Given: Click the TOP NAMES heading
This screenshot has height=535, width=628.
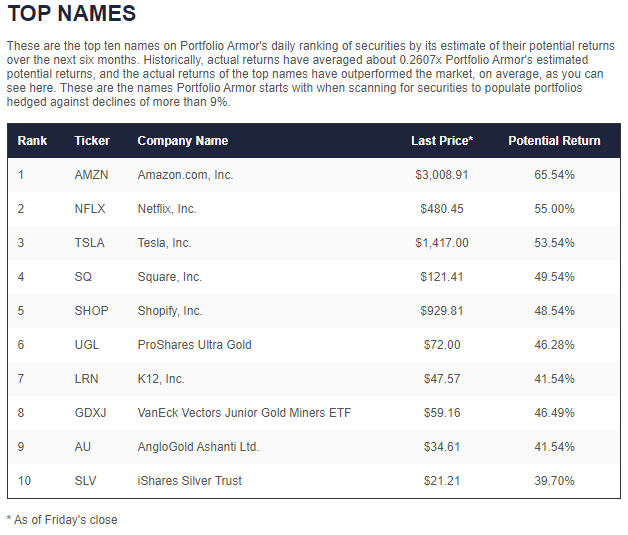Looking at the screenshot, I should pos(71,14).
